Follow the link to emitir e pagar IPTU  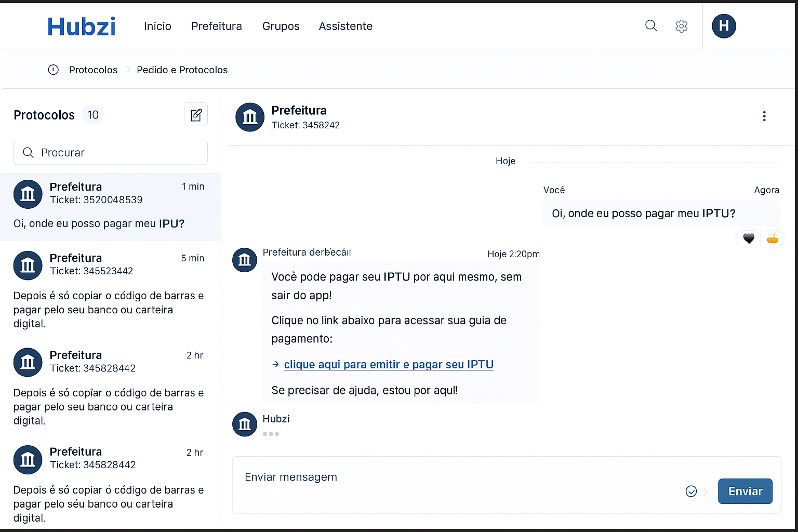tap(388, 365)
